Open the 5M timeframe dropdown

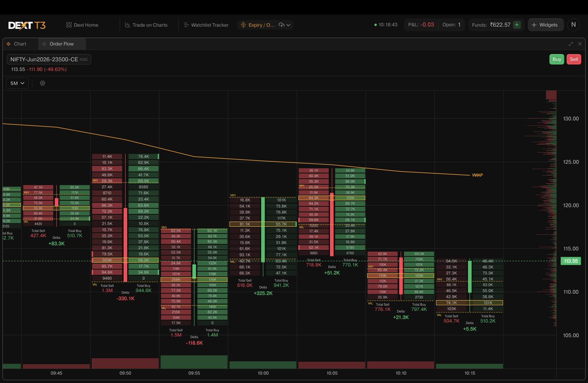[17, 83]
